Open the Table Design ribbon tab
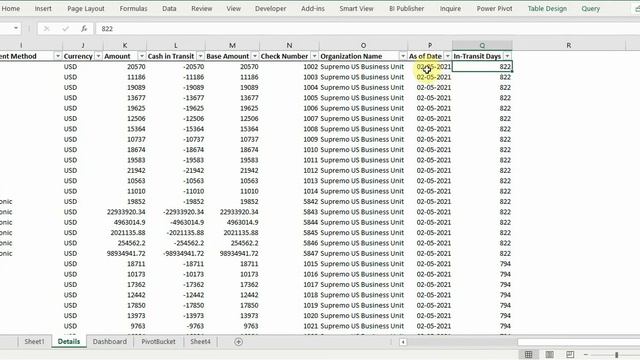 point(547,9)
